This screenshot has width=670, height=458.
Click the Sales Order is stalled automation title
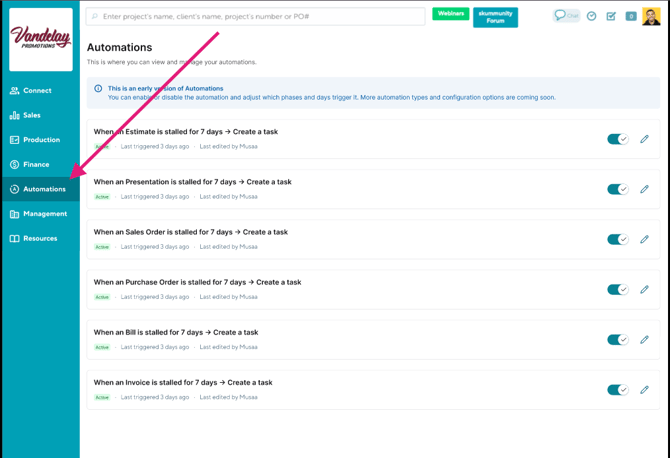tap(191, 232)
